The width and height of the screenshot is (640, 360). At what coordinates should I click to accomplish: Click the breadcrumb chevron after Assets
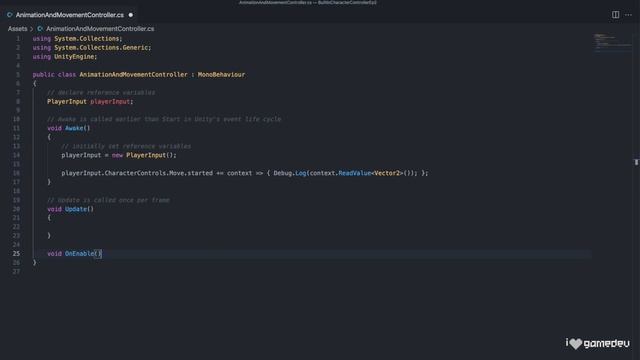31,29
